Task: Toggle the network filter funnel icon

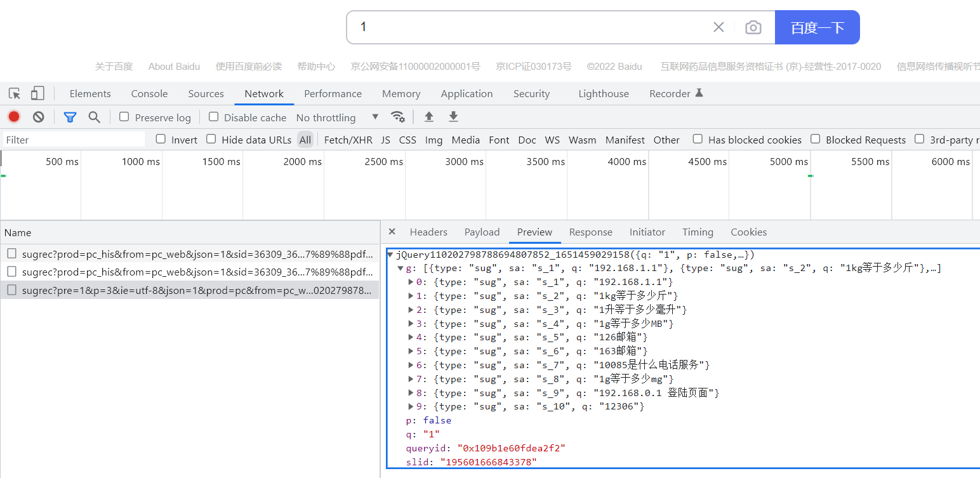Action: [x=70, y=117]
